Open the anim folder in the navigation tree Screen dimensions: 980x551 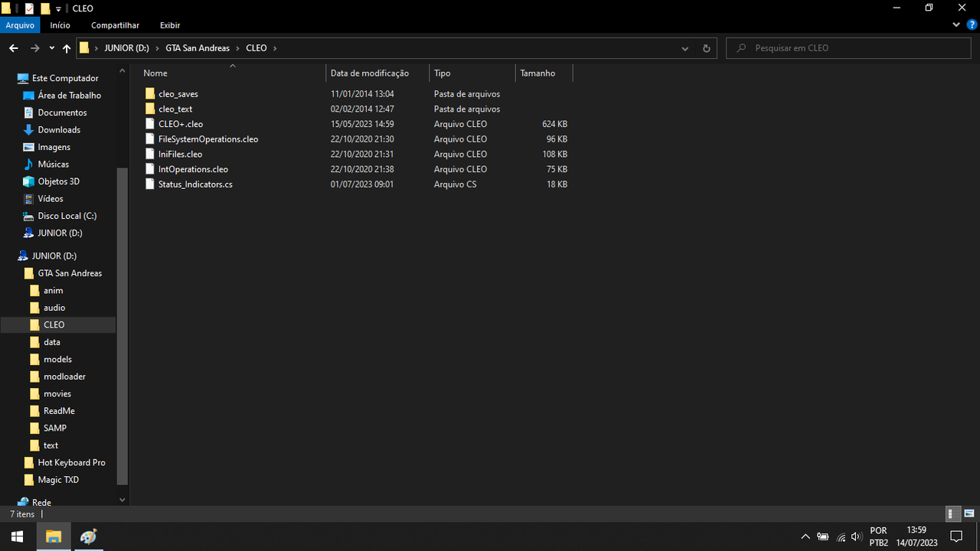(x=53, y=291)
